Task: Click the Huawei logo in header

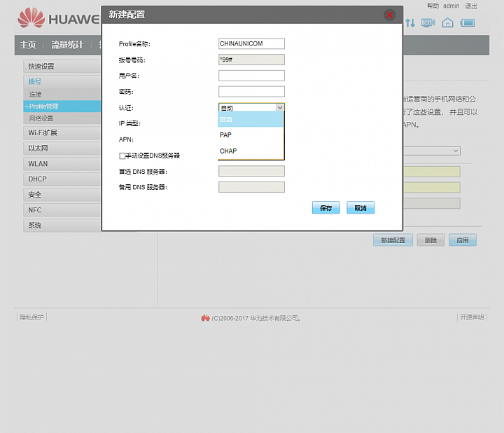Action: tap(59, 18)
